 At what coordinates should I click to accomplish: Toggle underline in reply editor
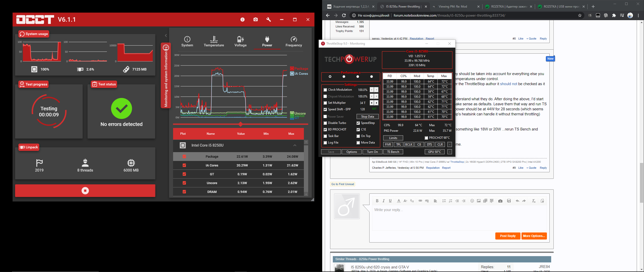(390, 201)
